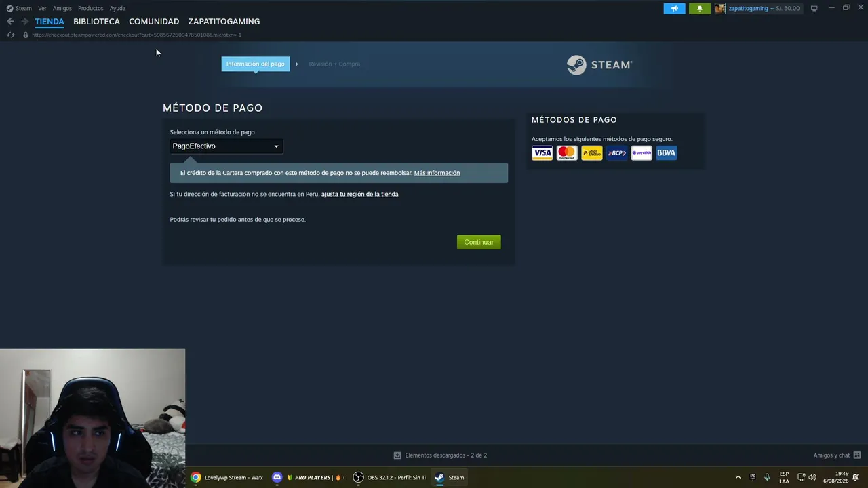The image size is (868, 488).
Task: Open the Más información link
Action: (x=437, y=173)
